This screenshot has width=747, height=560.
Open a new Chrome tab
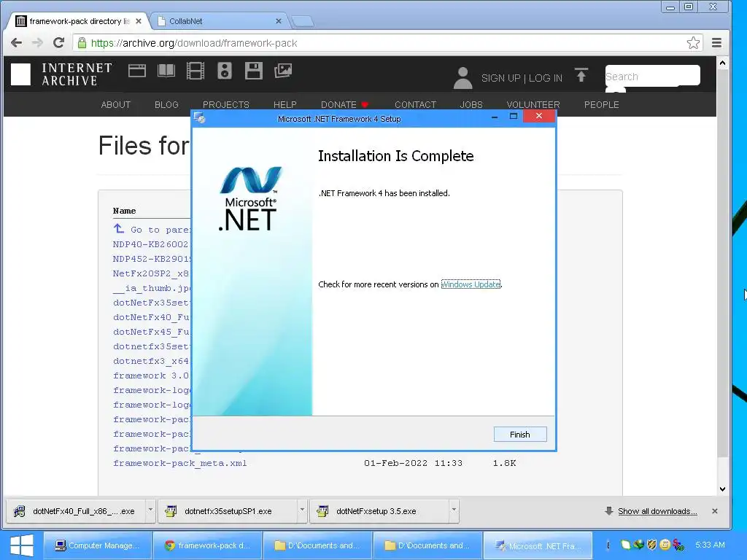coord(303,21)
